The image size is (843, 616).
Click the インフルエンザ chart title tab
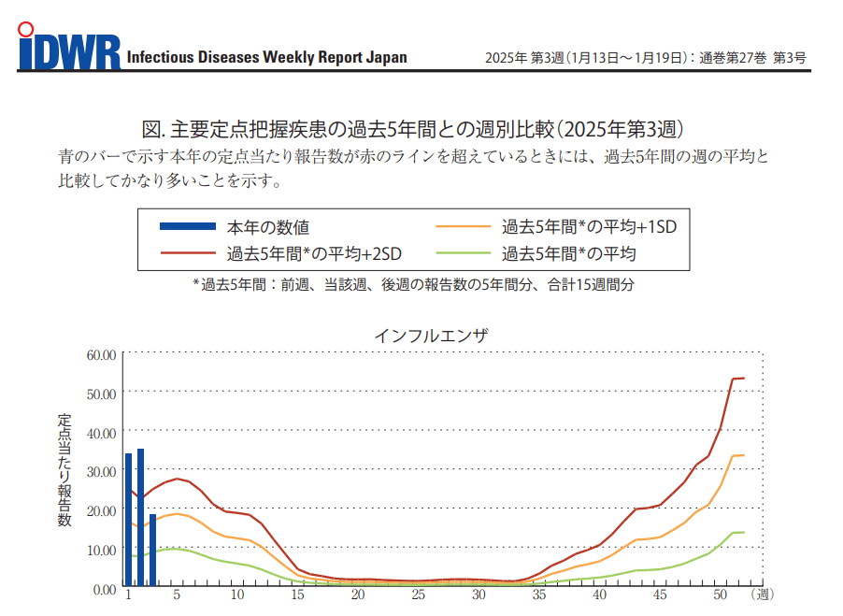435,332
